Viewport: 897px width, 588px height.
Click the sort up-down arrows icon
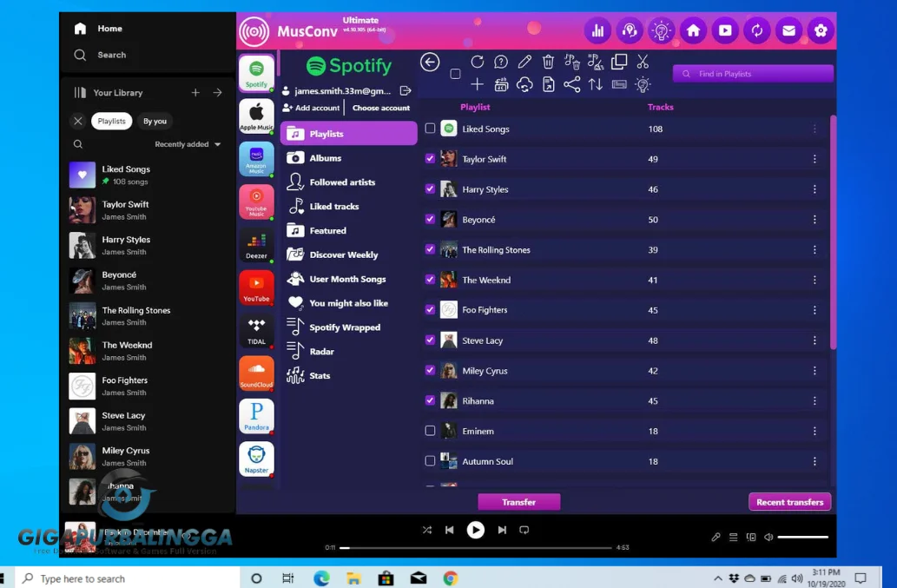596,84
